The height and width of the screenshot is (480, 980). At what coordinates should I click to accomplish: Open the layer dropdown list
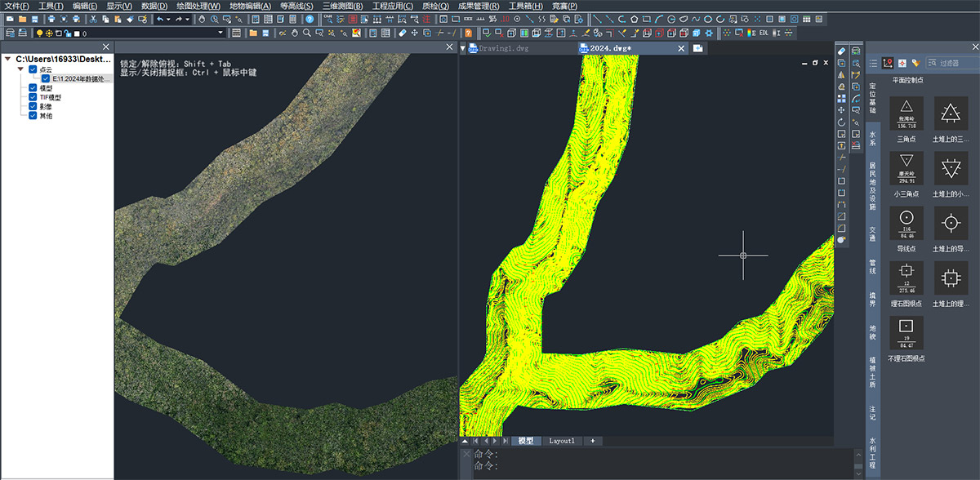[220, 33]
